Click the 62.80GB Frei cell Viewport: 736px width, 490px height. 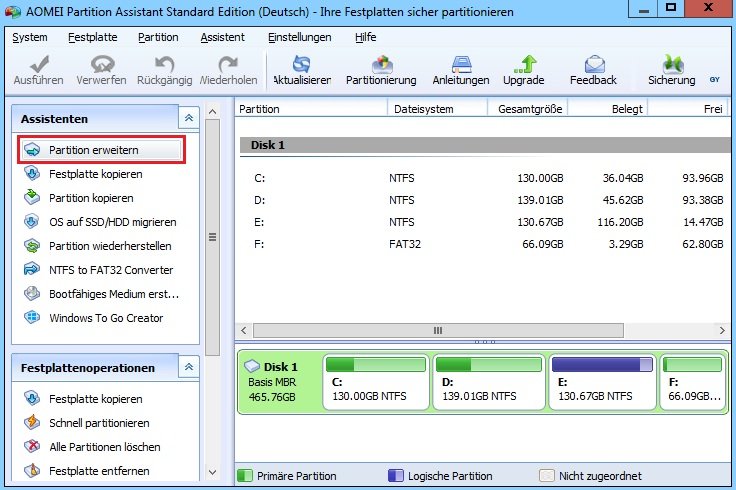703,244
